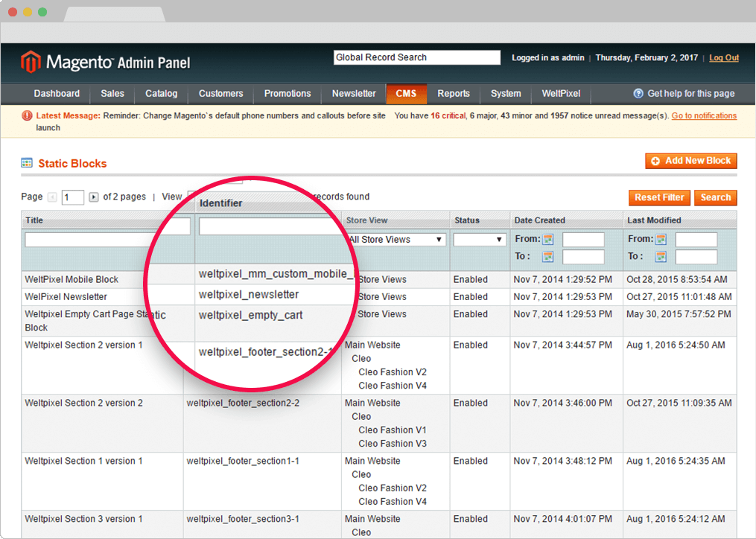Open the Last Modified From calendar icon
Screen dimensions: 756x539
click(x=661, y=239)
